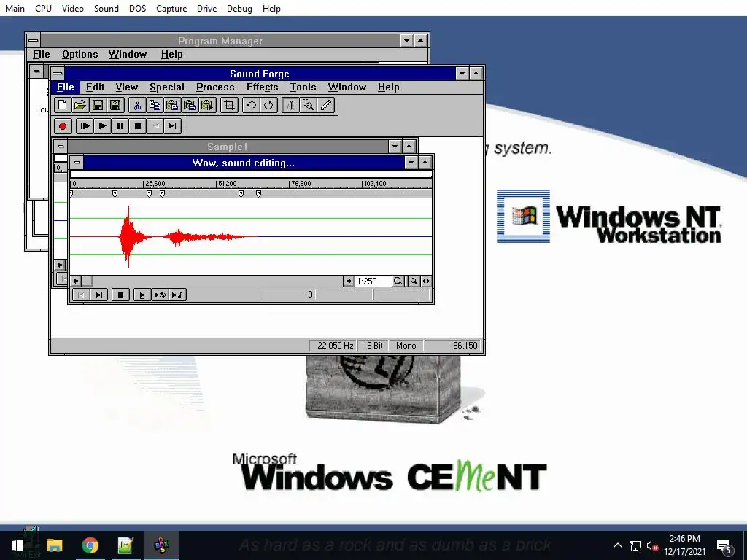Open Program Manager control menu box
The width and height of the screenshot is (747, 560).
point(34,41)
